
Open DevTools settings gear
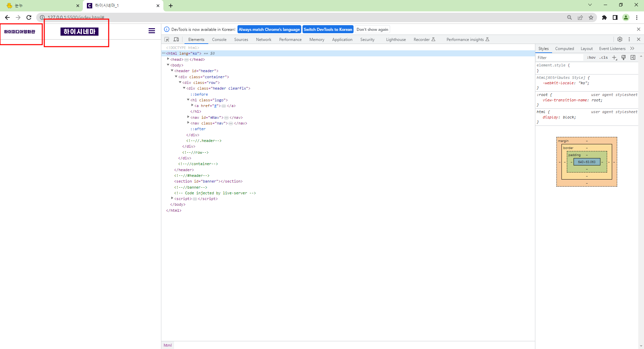tap(620, 39)
